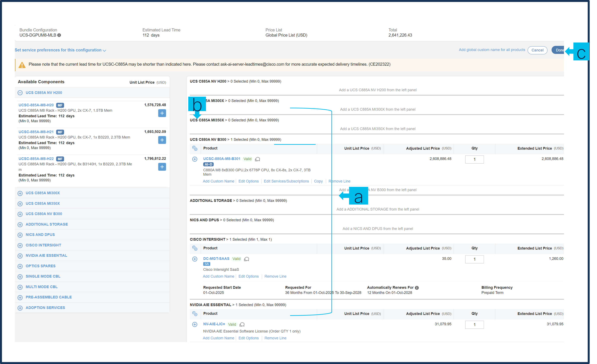Open comment icon next to NV-AIE-LIC=
Viewport: 597px width, 364px height.
click(242, 324)
